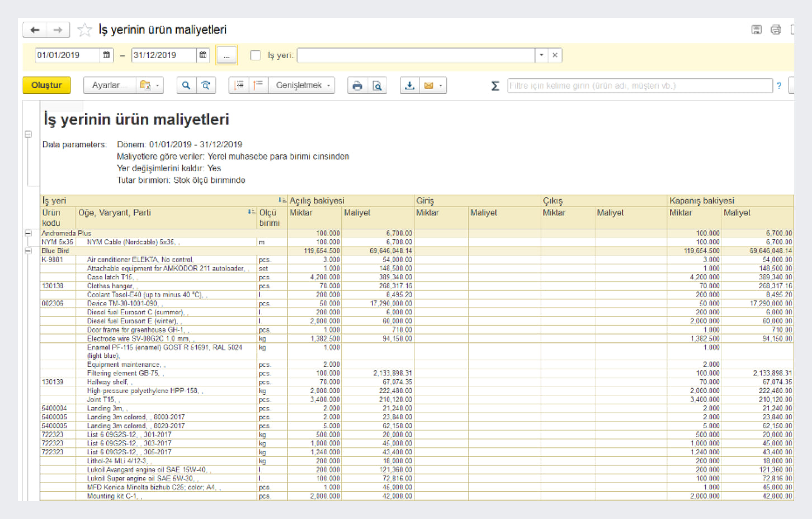This screenshot has width=812, height=519.
Task: Add report to favorites with star icon
Action: [84, 30]
